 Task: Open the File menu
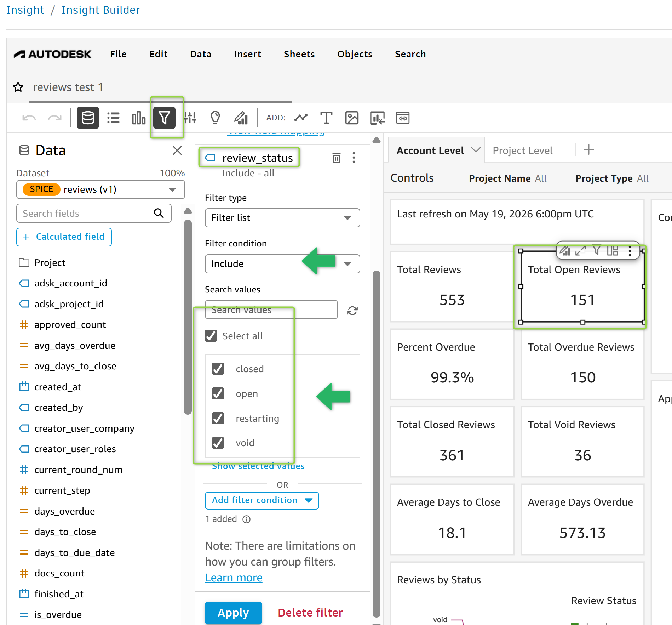click(x=118, y=54)
